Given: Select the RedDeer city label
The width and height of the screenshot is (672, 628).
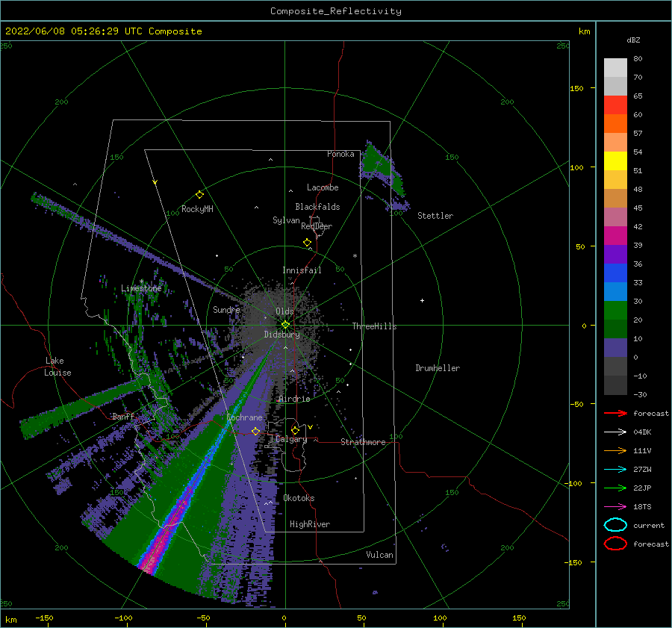Looking at the screenshot, I should pyautogui.click(x=317, y=226).
